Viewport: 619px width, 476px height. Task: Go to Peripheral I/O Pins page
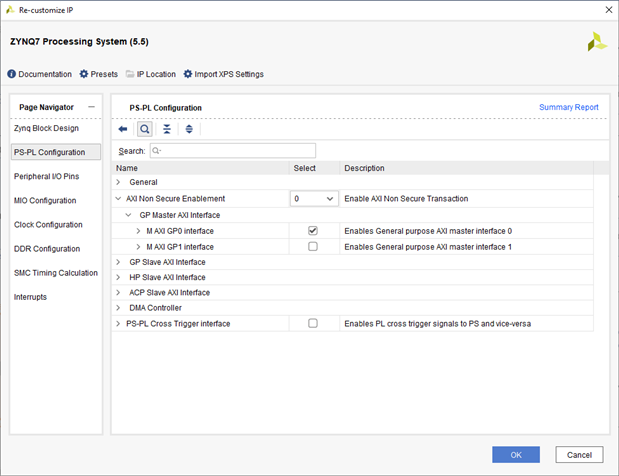click(x=47, y=176)
